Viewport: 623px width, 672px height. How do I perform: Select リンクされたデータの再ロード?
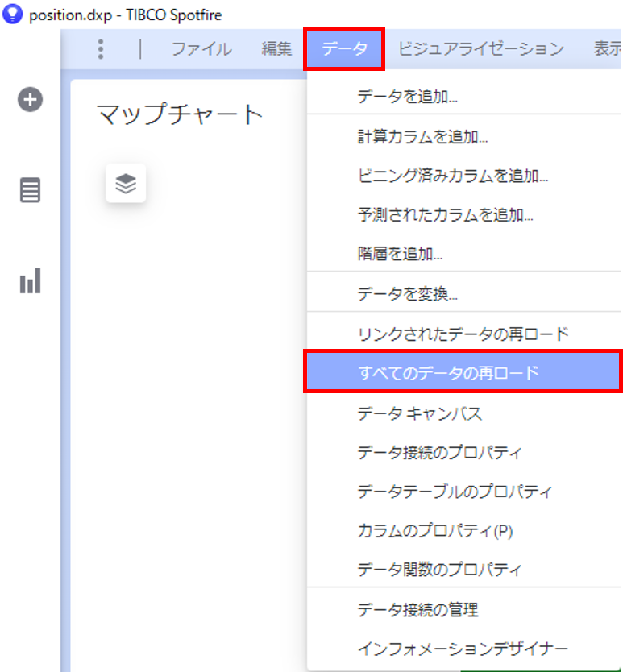pyautogui.click(x=464, y=334)
